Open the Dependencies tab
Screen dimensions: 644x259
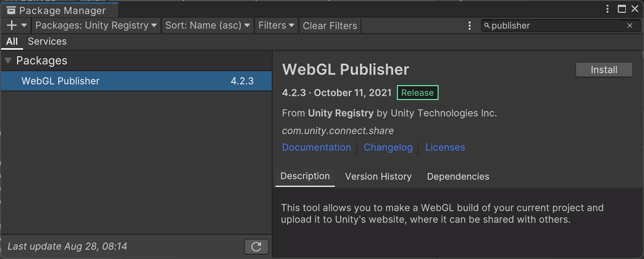(x=458, y=177)
